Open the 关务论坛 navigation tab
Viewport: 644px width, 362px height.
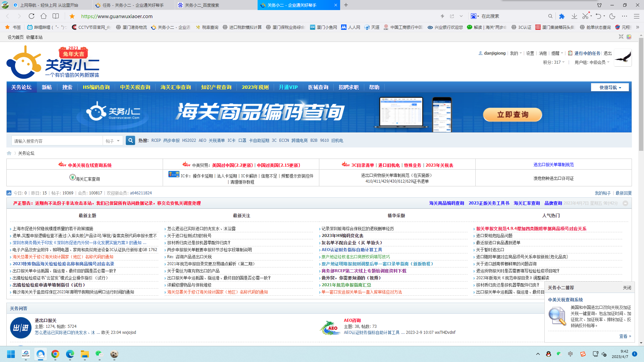pos(21,87)
